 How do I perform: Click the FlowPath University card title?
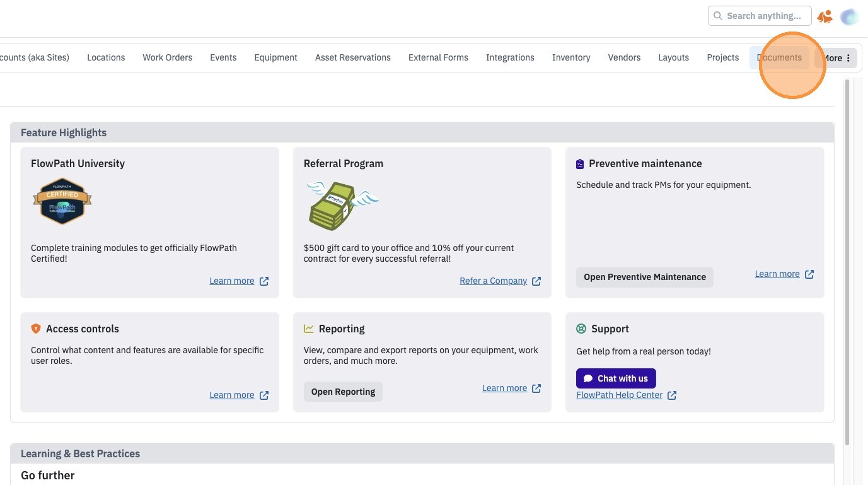[x=78, y=163]
